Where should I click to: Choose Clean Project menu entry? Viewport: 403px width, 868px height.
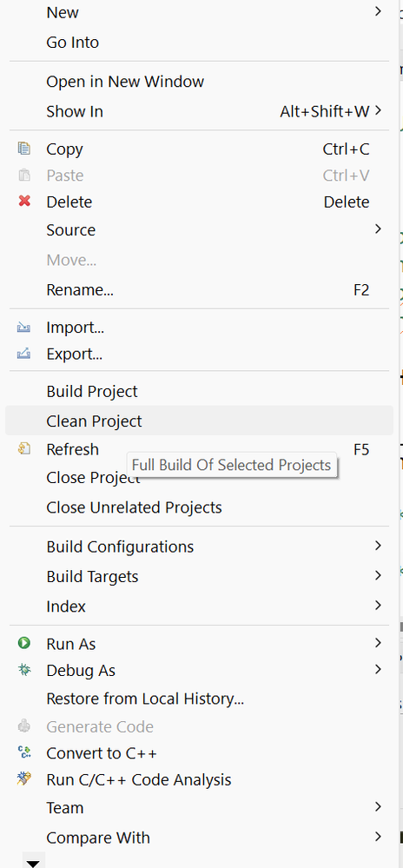pyautogui.click(x=199, y=421)
